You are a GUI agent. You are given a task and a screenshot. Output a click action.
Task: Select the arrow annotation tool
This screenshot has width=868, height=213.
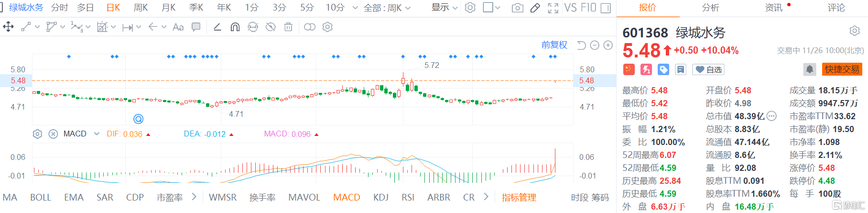click(x=153, y=27)
